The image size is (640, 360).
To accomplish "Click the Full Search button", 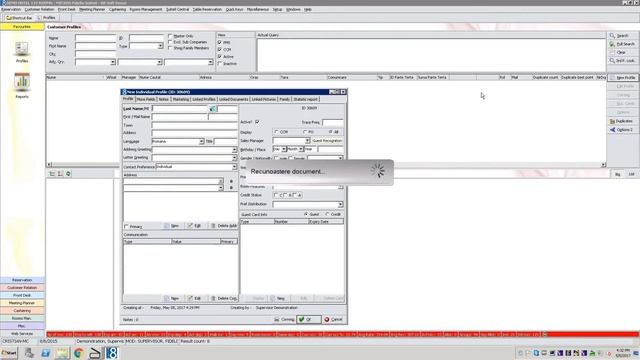I will click(622, 44).
